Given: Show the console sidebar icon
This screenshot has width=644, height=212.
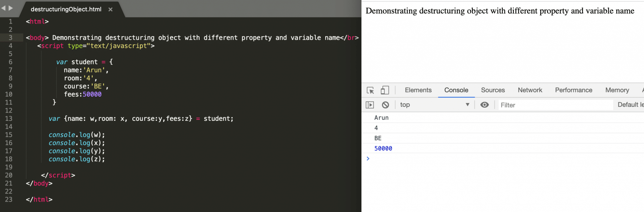Looking at the screenshot, I should (370, 105).
